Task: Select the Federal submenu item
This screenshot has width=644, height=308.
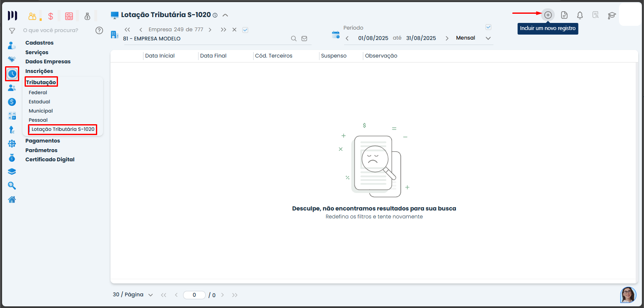Action: [38, 93]
